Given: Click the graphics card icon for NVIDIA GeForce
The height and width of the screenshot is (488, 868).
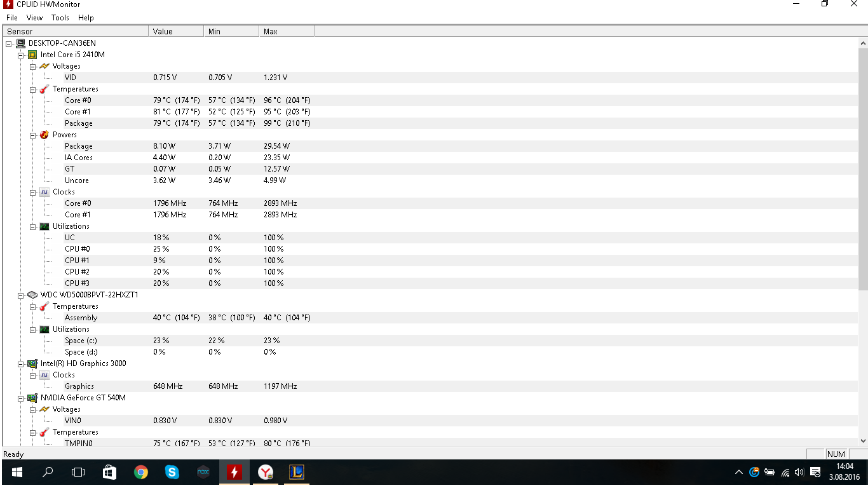Looking at the screenshot, I should (32, 398).
